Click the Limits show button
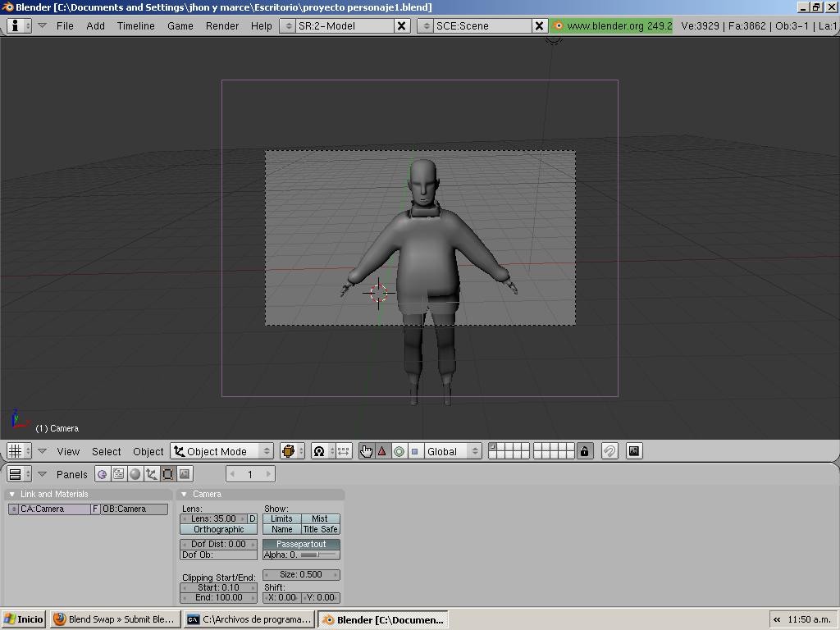Image resolution: width=840 pixels, height=630 pixels. [x=282, y=518]
